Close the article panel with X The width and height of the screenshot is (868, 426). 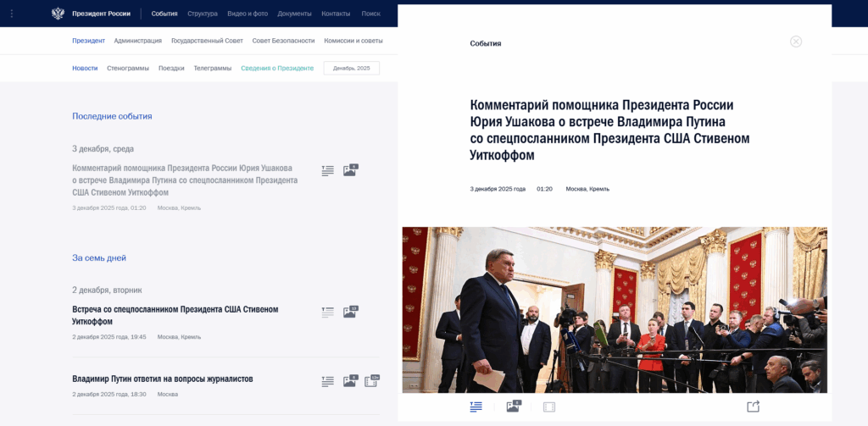point(795,41)
